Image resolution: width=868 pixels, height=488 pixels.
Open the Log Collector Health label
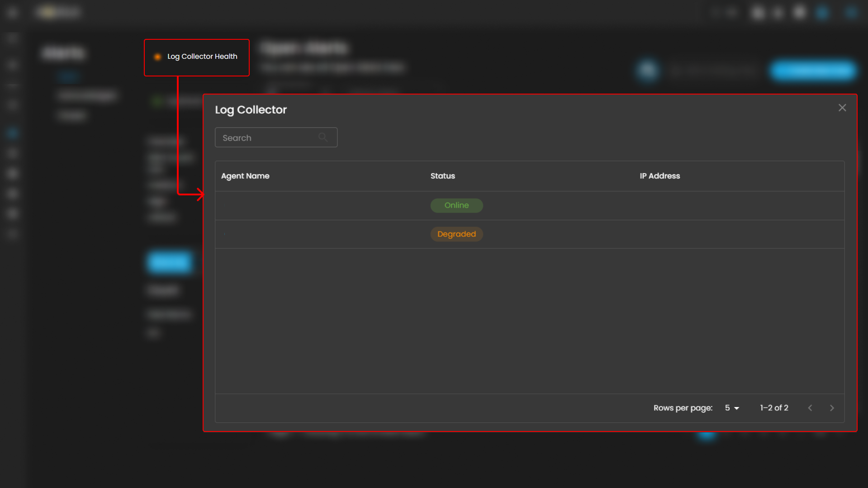(202, 57)
